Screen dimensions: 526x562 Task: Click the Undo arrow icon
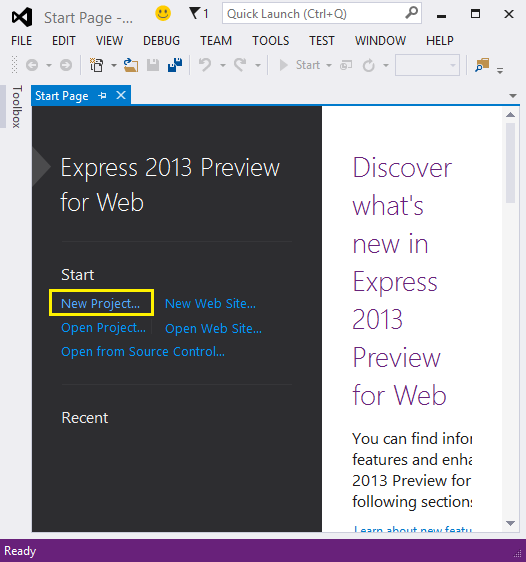click(x=205, y=65)
